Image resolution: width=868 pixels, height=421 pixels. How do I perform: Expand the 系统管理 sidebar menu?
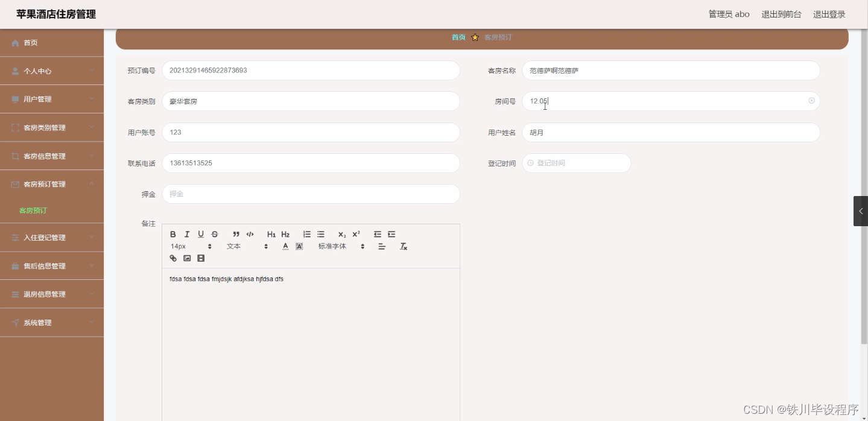(x=52, y=323)
